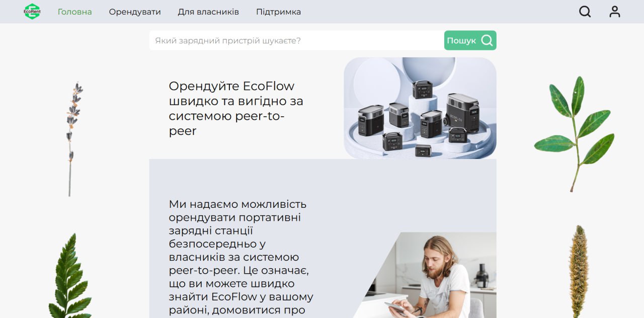Click the grass seed spike image

coord(579,271)
